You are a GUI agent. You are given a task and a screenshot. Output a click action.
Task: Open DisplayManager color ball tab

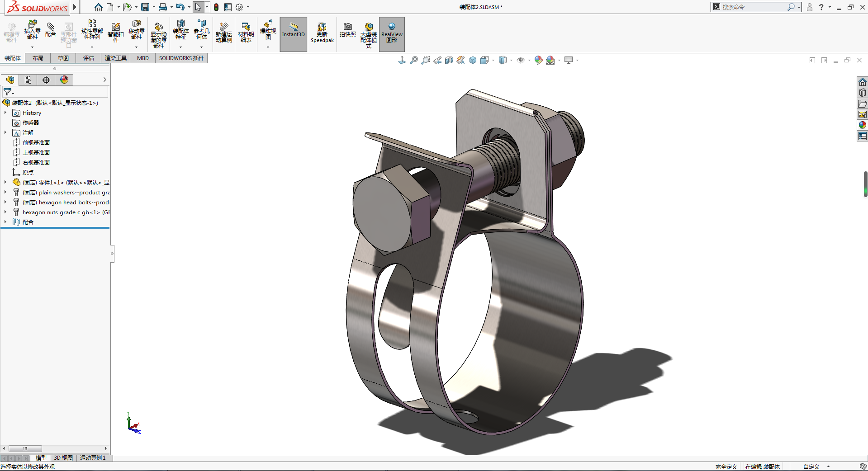pos(64,80)
